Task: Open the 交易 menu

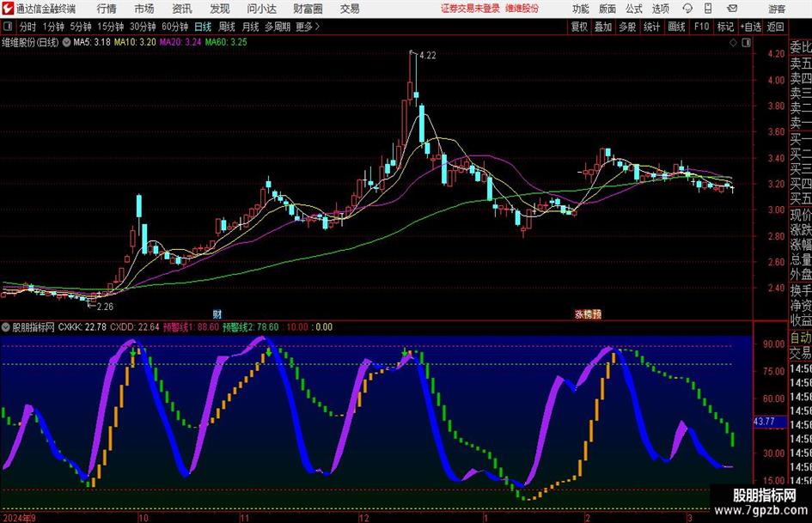Action: pyautogui.click(x=350, y=9)
